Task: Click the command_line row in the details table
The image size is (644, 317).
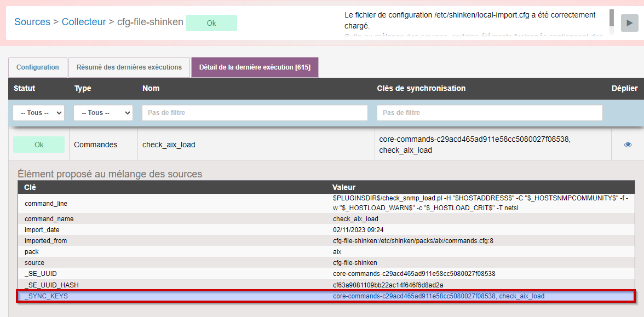Action: point(326,203)
